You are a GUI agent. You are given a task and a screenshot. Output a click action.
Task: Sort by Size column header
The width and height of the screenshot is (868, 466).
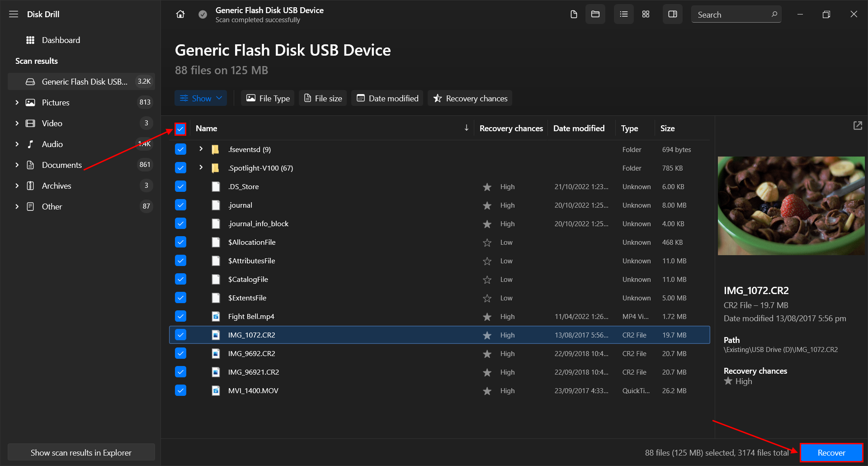(667, 128)
